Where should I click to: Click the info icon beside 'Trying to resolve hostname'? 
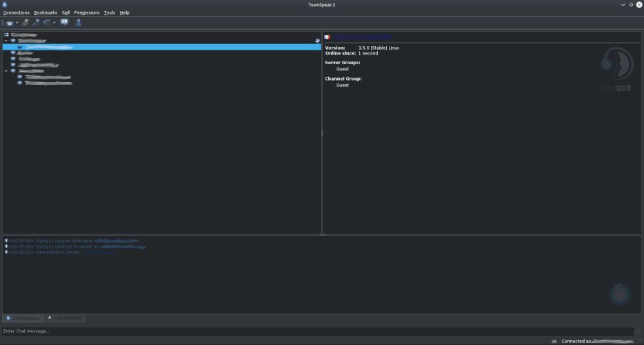[6, 241]
